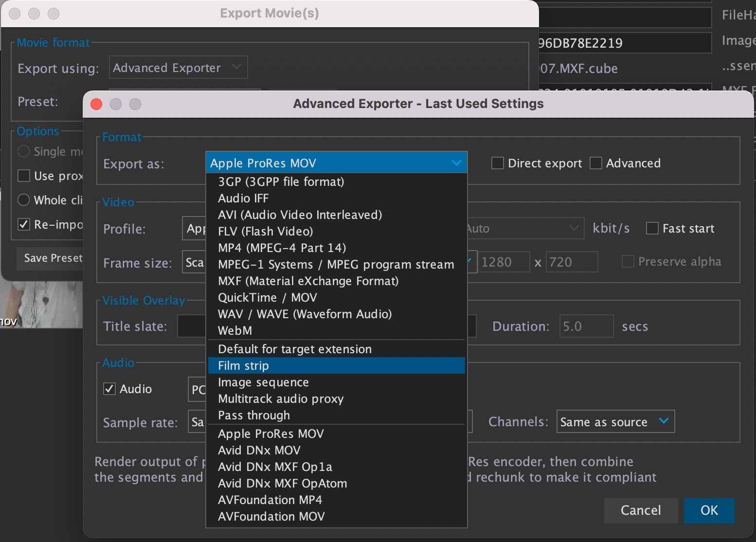This screenshot has height=542, width=756.
Task: Click the frame width field showing 1280
Action: (504, 262)
